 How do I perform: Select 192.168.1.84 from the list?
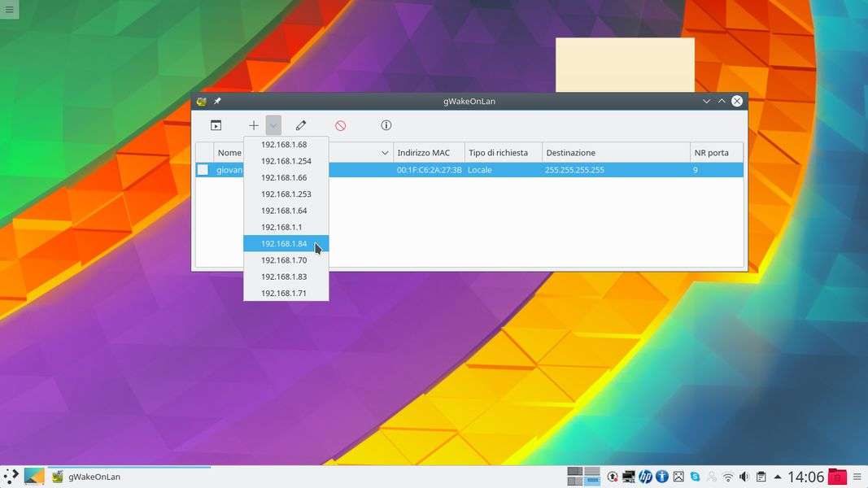click(284, 244)
